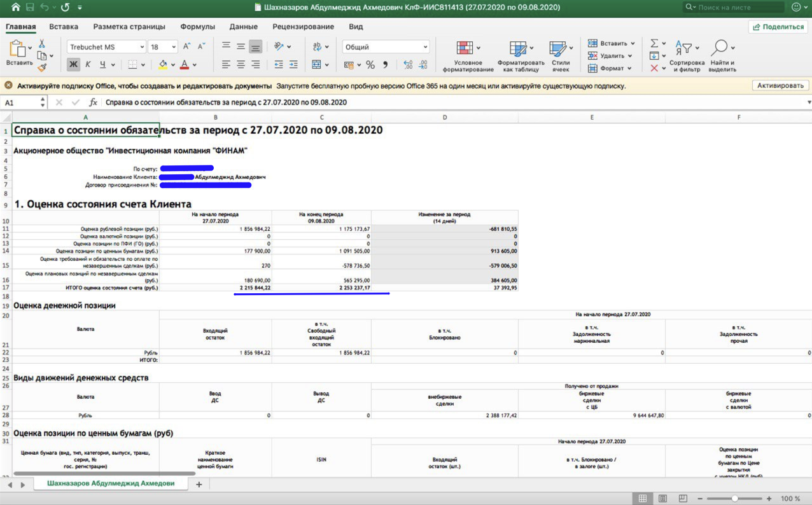The width and height of the screenshot is (812, 505).
Task: Switch to Normal view in status bar
Action: 643,499
